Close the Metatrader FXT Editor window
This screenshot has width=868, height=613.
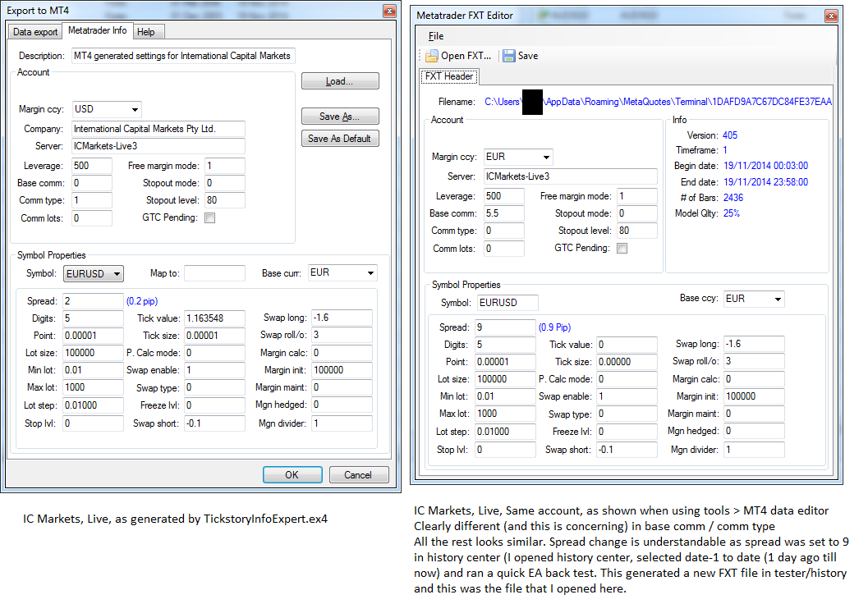pos(831,16)
